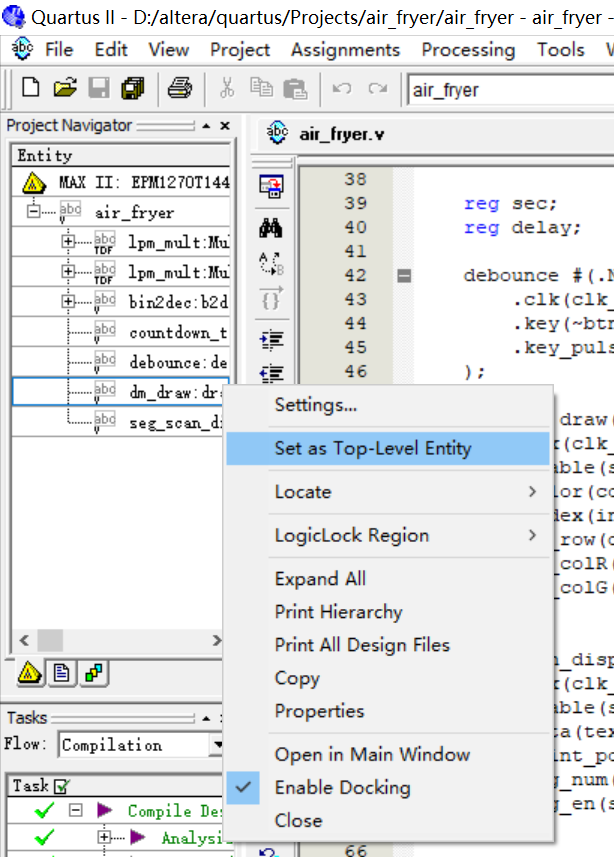
Task: Click the air_fryer.v document tab icon
Action: point(277,133)
